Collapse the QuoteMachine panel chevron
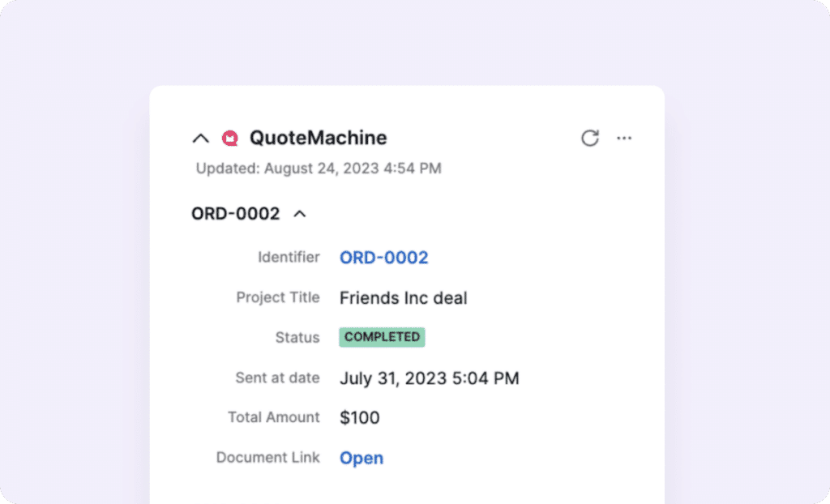The height and width of the screenshot is (504, 830). pos(201,139)
